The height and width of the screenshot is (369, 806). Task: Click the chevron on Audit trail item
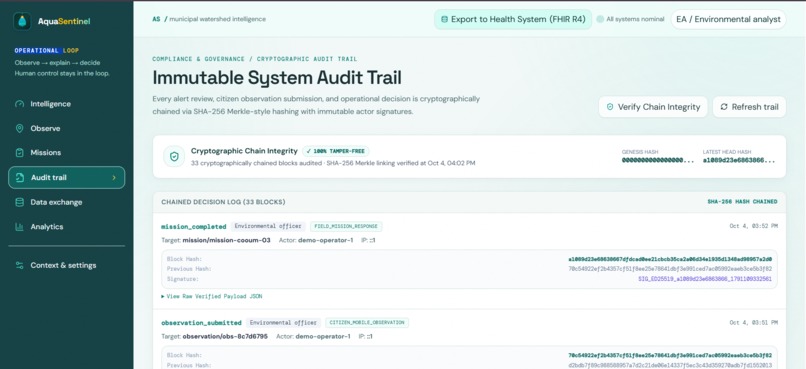[114, 178]
